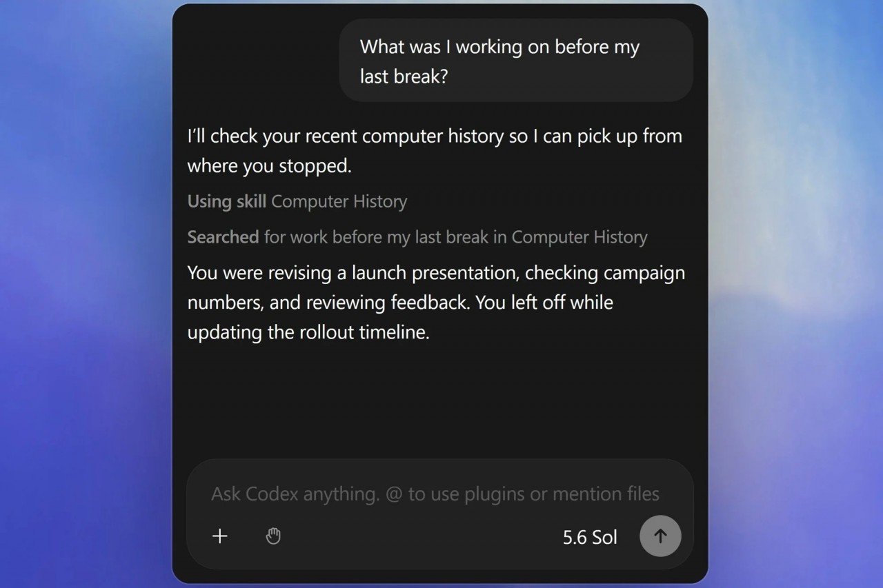Open the 5.6 Sol model selector
Viewport: 883px width, 588px height.
click(x=590, y=537)
